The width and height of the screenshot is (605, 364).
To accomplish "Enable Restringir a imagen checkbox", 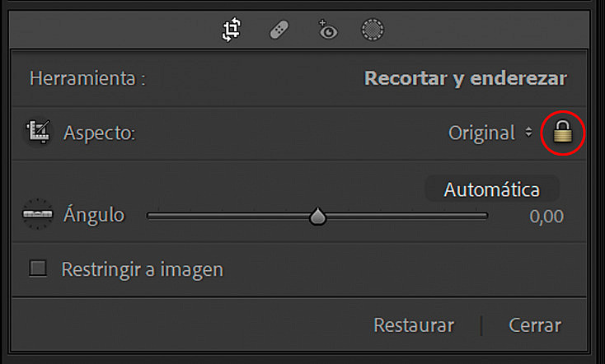I will (x=38, y=268).
